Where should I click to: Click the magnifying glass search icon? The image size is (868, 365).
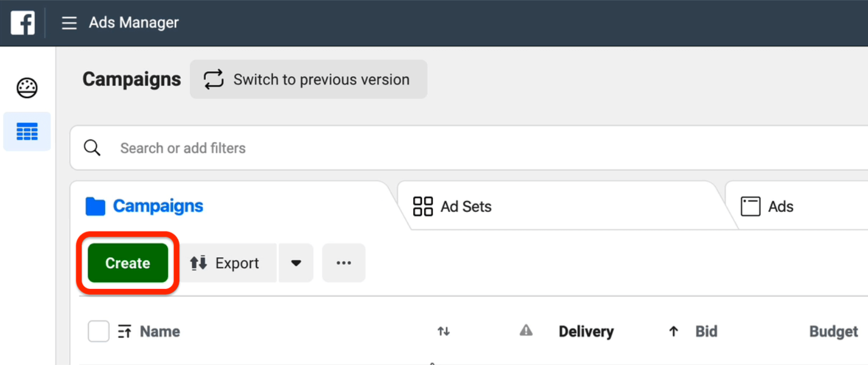pos(93,148)
